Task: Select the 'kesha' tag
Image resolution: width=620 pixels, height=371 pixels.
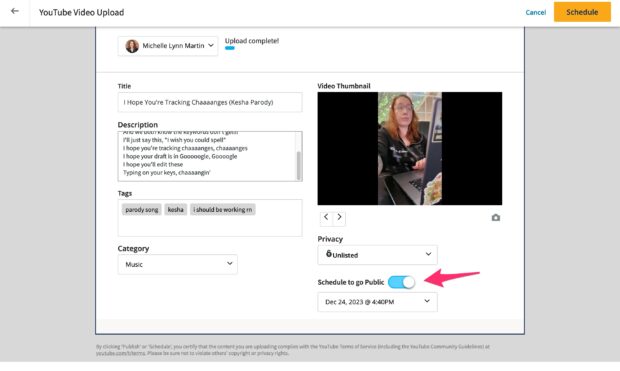Action: pyautogui.click(x=176, y=210)
